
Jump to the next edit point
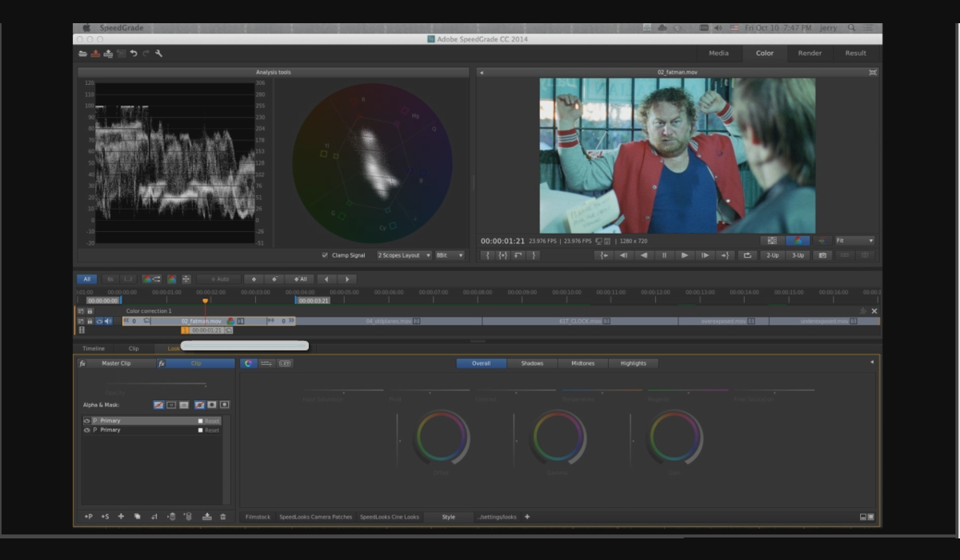[x=725, y=255]
